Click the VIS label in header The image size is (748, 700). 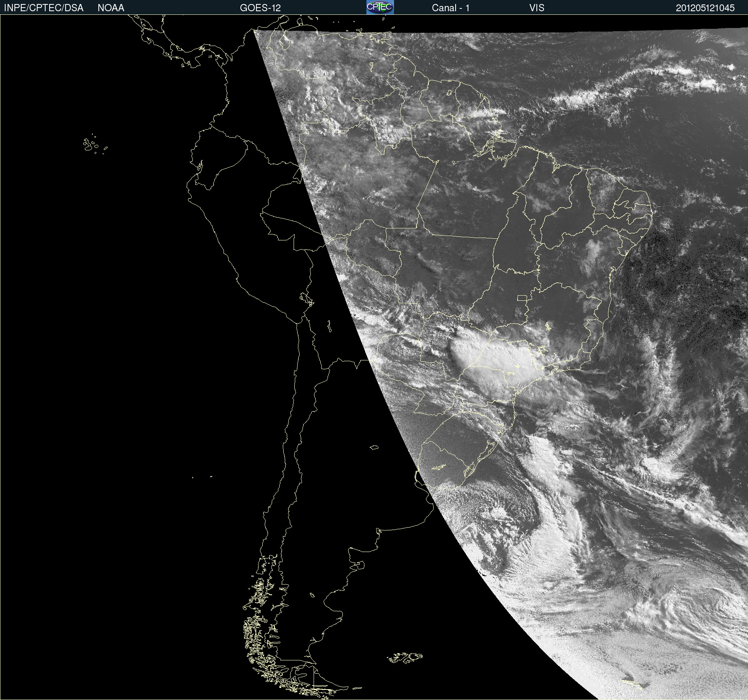pyautogui.click(x=537, y=8)
